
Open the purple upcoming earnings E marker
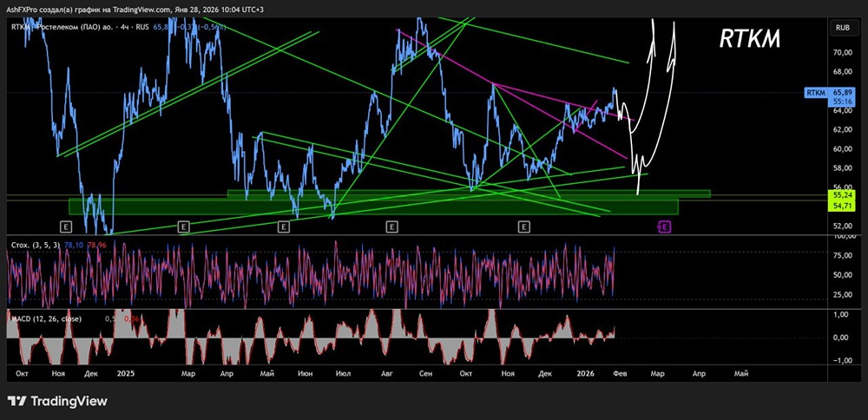tap(664, 226)
